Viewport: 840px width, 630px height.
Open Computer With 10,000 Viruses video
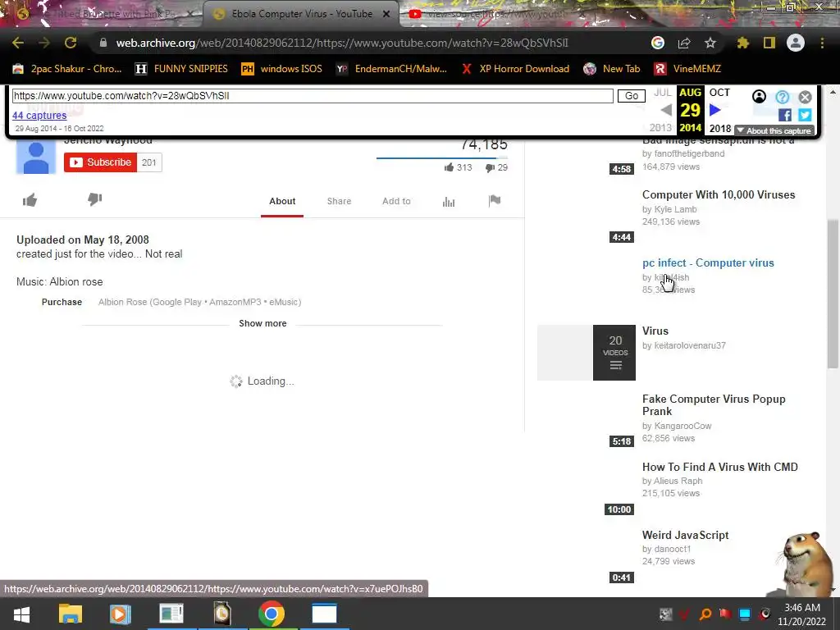pyautogui.click(x=719, y=195)
